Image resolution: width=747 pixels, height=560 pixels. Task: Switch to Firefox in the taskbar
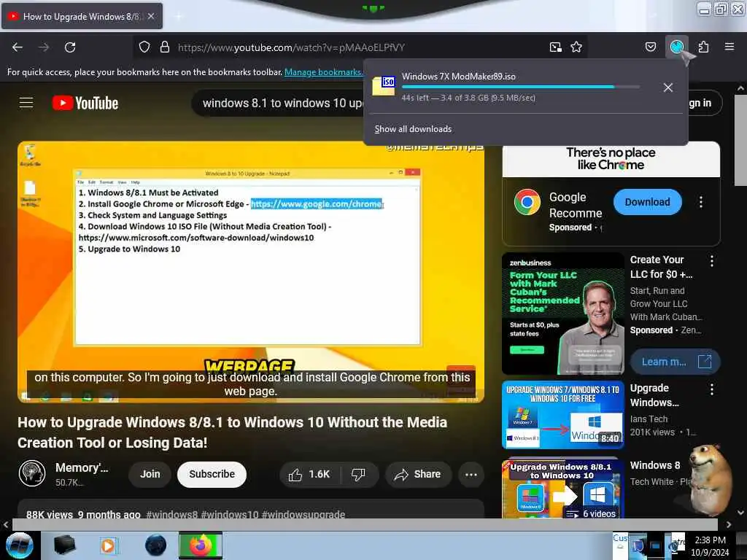coord(201,545)
